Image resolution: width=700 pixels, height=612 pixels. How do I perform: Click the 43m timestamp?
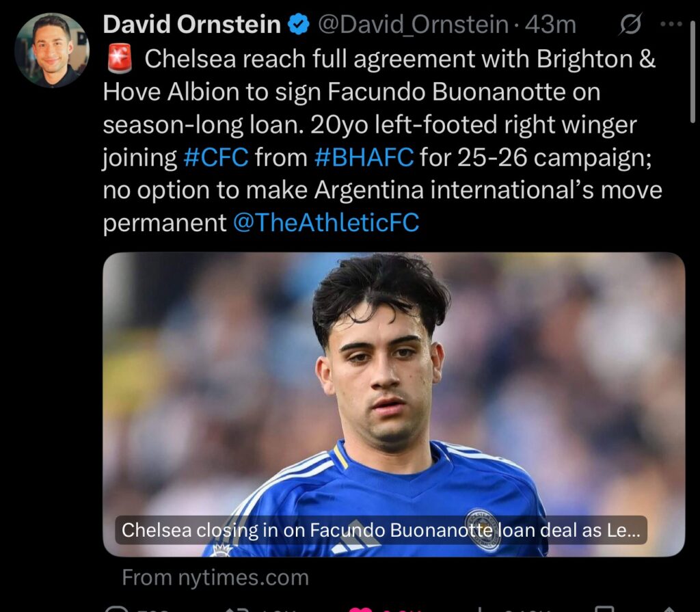tap(550, 25)
